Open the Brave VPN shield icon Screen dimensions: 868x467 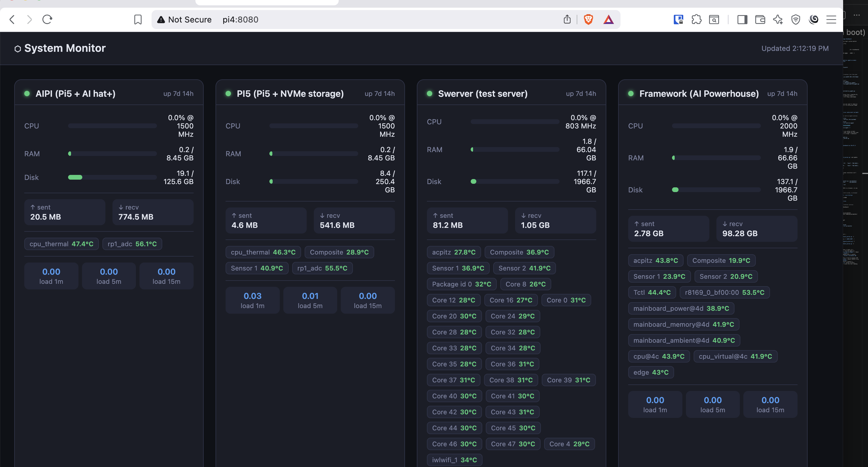[x=796, y=20]
